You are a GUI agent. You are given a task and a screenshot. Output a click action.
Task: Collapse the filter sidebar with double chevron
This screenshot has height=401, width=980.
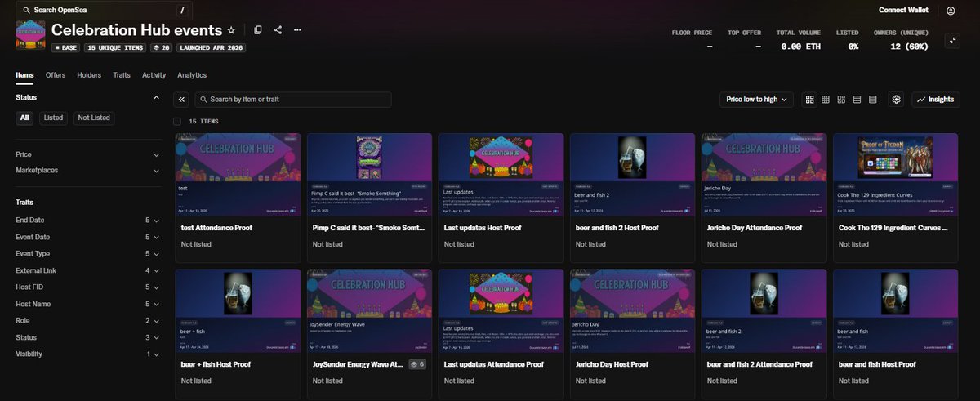[181, 100]
